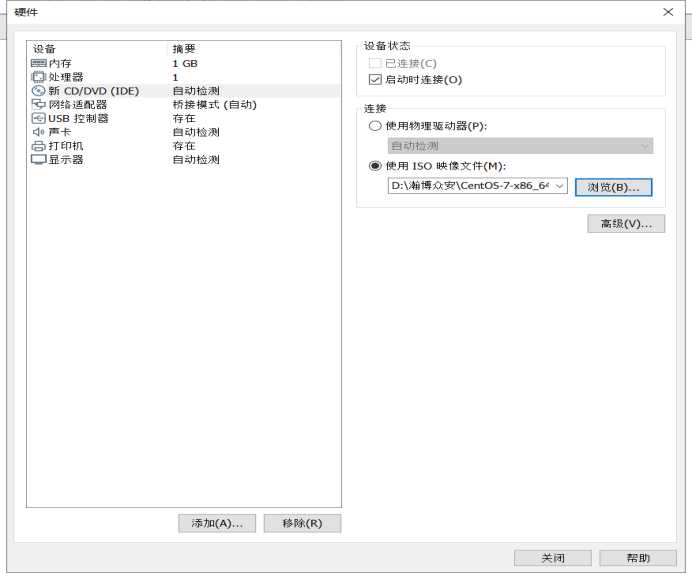Click 存在 value in 打印机 row
This screenshot has width=692, height=578.
tap(184, 146)
